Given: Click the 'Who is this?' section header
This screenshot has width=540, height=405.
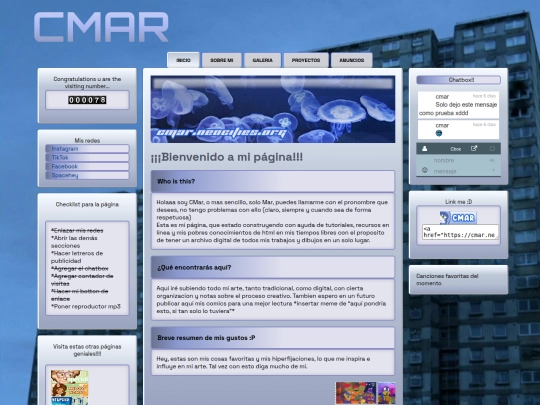Looking at the screenshot, I should [273, 181].
